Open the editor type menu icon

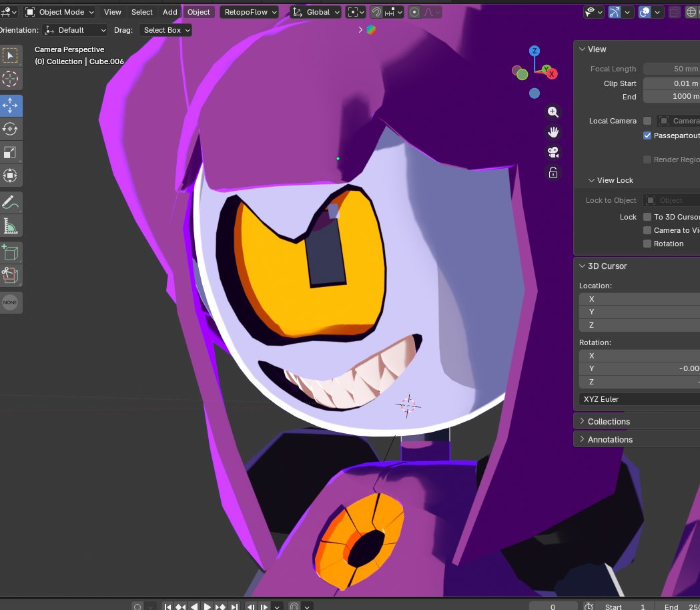pos(8,12)
